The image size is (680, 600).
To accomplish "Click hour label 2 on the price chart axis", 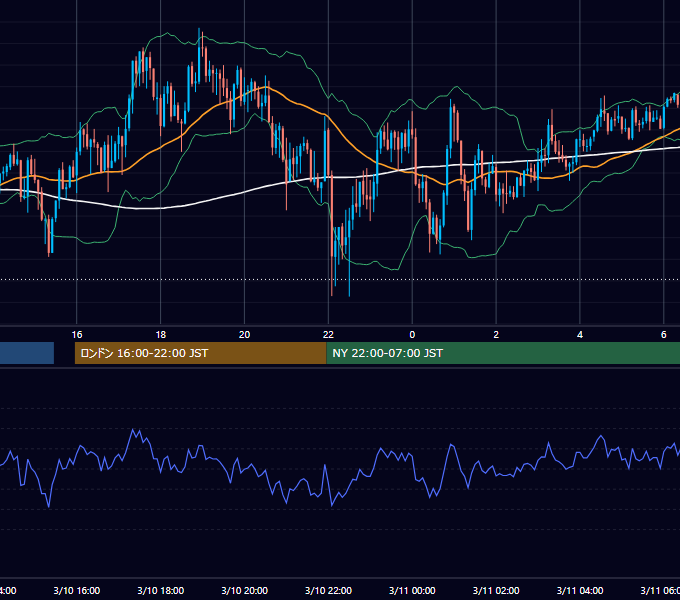I will point(496,335).
